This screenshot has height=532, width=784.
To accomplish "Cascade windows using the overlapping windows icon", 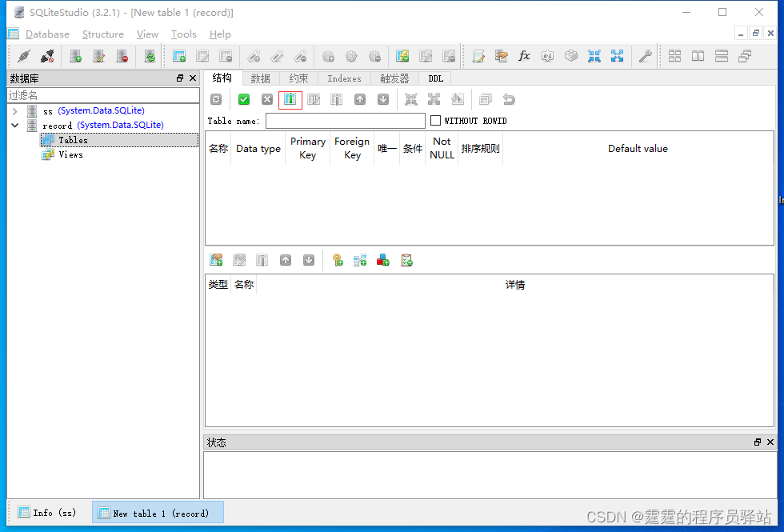I will pyautogui.click(x=745, y=56).
